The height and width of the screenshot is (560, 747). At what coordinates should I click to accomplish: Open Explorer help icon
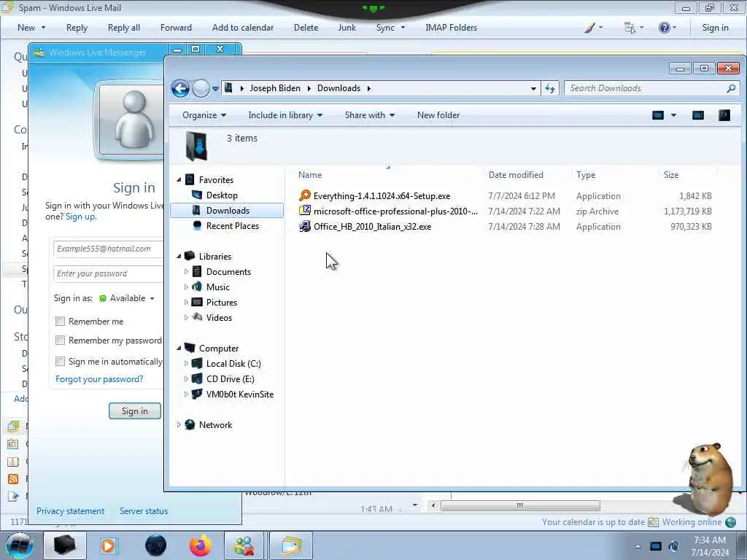[724, 115]
